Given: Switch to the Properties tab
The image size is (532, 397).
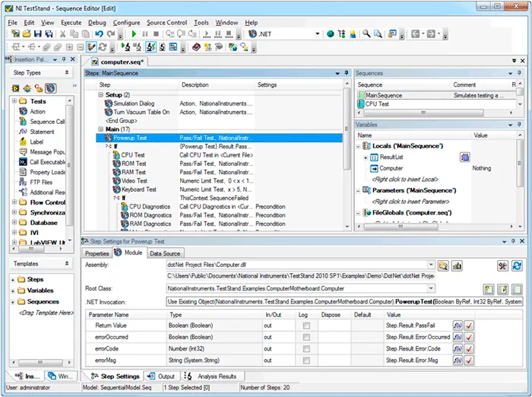Looking at the screenshot, I should 97,253.
